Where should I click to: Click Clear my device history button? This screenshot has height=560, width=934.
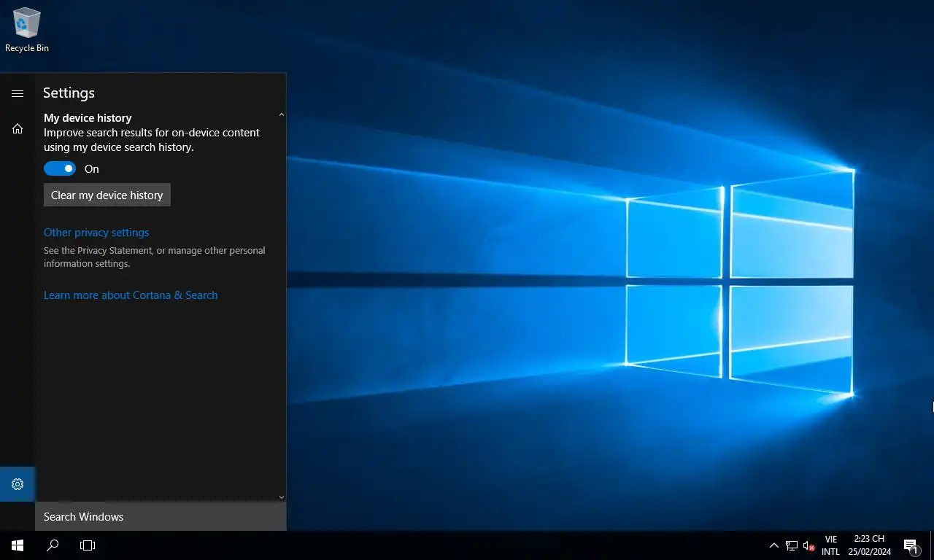pos(107,195)
